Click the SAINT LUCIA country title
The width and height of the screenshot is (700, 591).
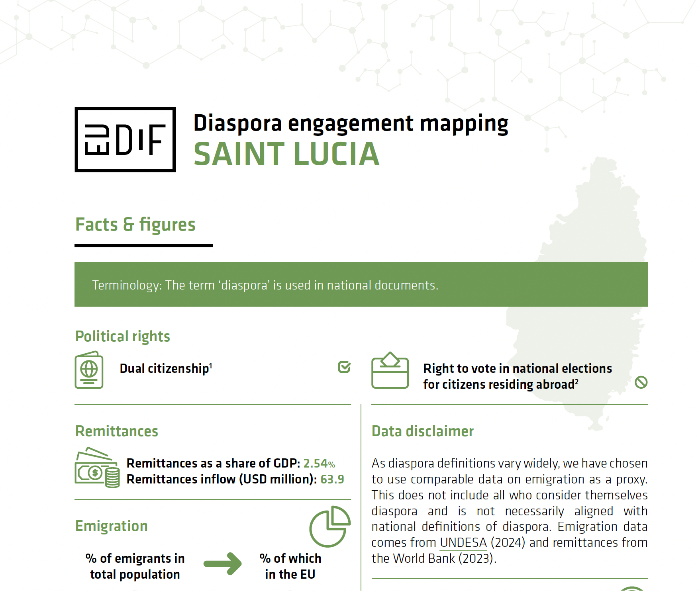pos(286,154)
